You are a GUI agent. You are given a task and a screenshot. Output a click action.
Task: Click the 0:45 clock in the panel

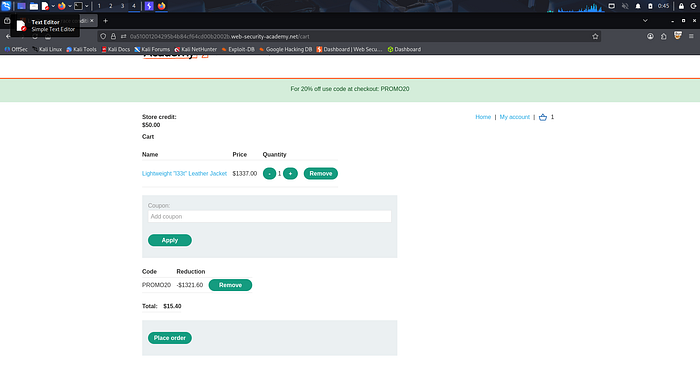tap(663, 6)
